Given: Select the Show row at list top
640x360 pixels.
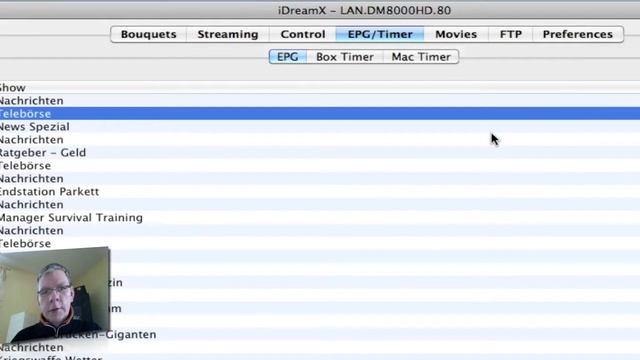Looking at the screenshot, I should (x=320, y=87).
